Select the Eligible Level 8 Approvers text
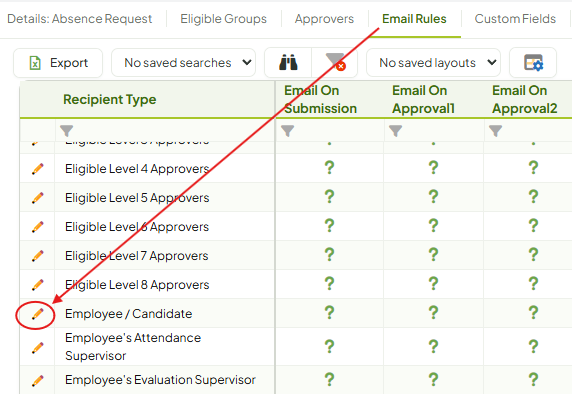Screen dimensions: 572x394 pos(137,285)
